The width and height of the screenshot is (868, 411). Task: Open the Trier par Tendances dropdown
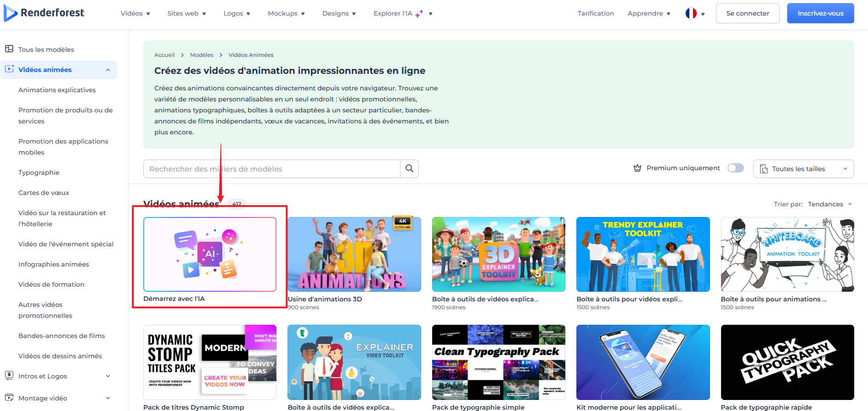(x=829, y=204)
